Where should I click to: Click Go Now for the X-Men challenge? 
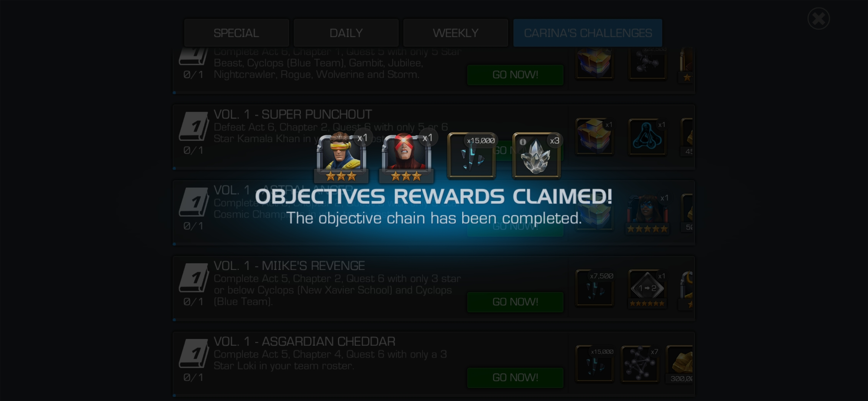[x=515, y=75]
